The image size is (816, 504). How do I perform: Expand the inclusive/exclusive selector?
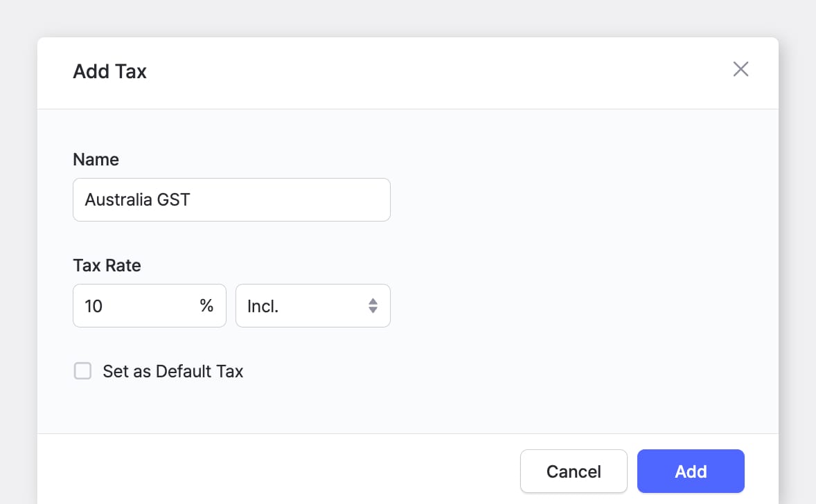(x=312, y=305)
